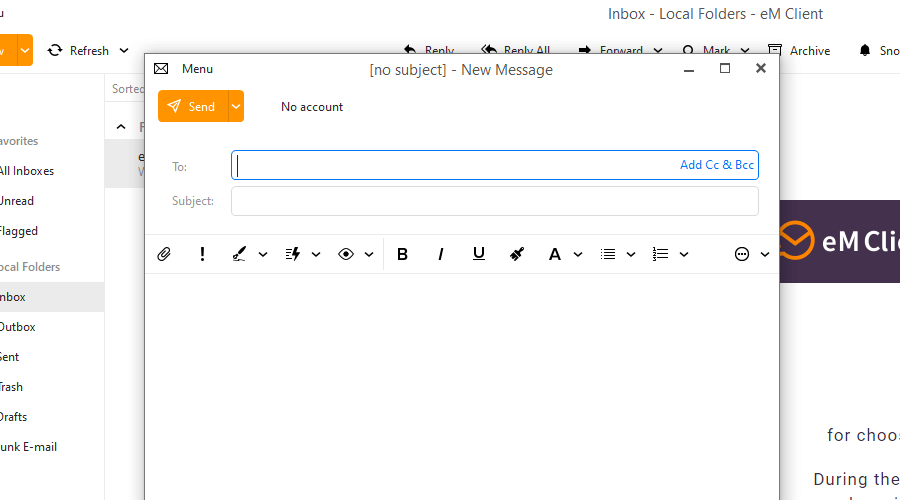Viewport: 900px width, 500px height.
Task: Click the bulleted list icon
Action: (608, 254)
